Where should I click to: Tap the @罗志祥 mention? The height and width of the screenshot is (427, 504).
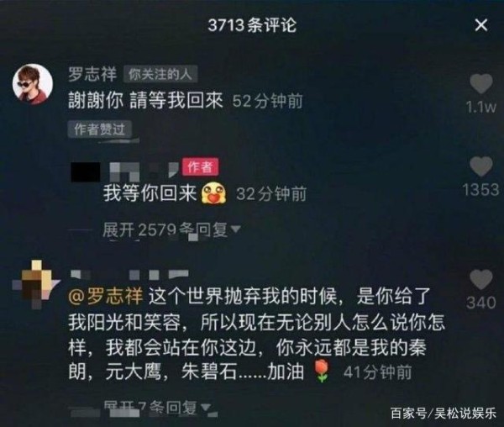(106, 296)
